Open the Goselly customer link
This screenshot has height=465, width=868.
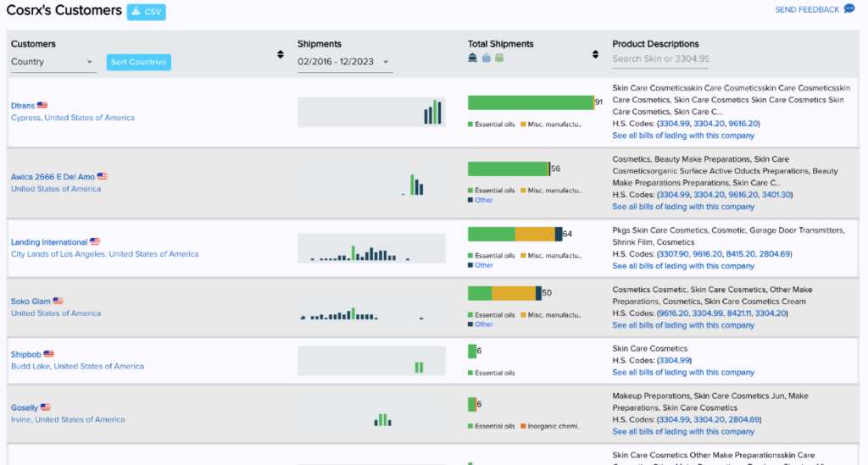tap(25, 408)
